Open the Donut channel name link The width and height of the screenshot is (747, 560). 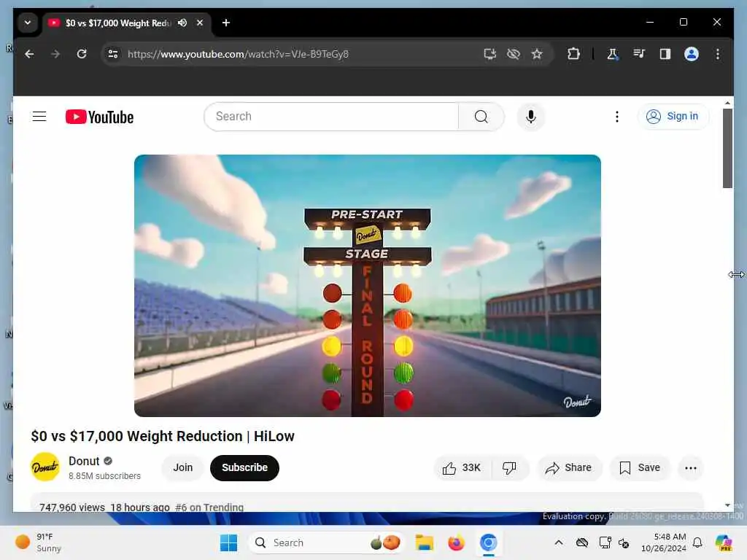point(84,461)
